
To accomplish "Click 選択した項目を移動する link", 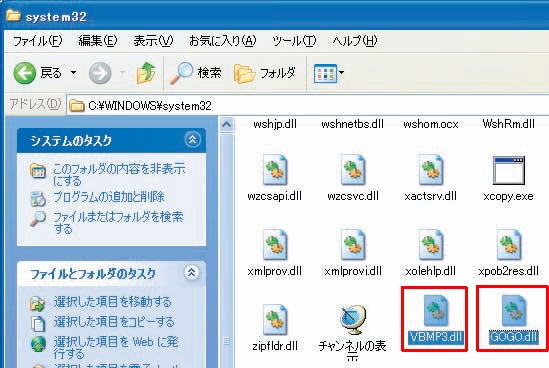I will click(x=112, y=302).
